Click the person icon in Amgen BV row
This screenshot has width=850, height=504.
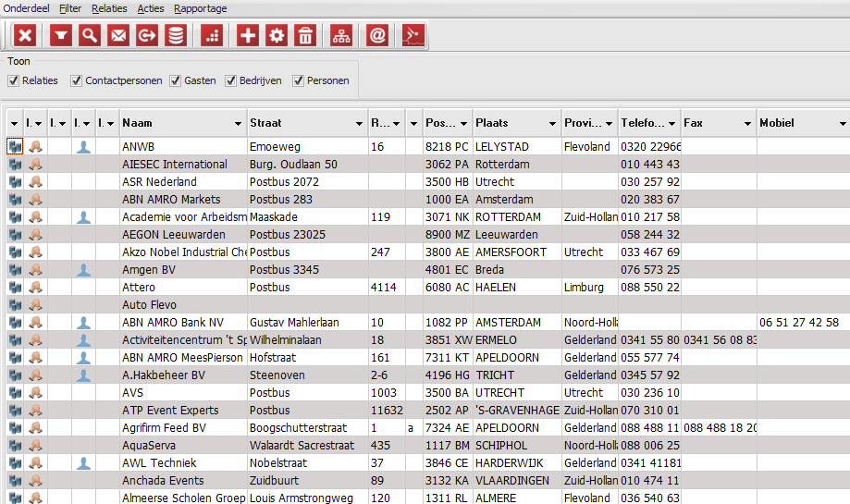coord(83,270)
